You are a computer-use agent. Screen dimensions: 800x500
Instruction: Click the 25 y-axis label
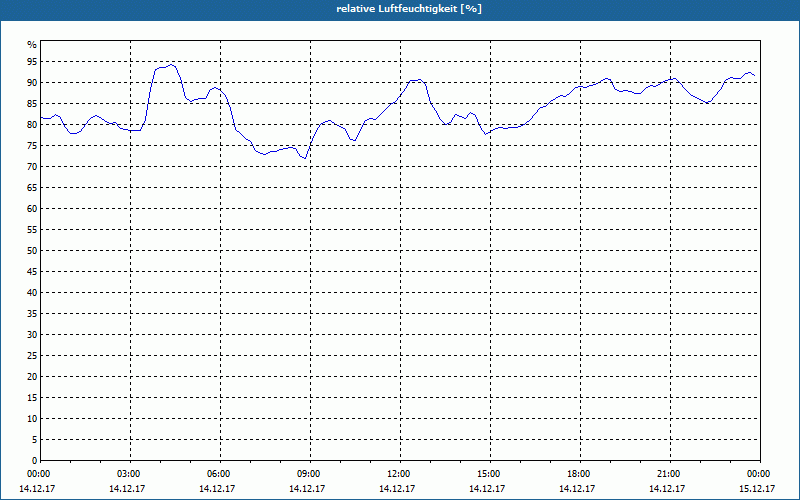point(32,356)
